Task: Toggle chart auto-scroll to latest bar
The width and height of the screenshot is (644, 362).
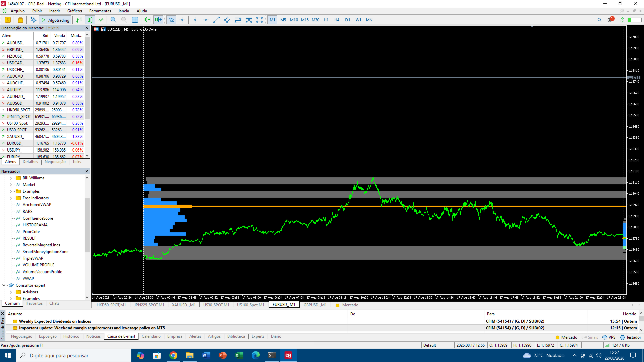Action: pyautogui.click(x=148, y=20)
